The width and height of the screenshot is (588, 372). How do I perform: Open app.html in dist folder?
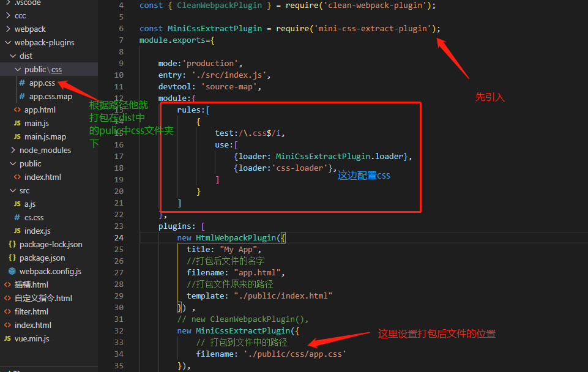coord(40,110)
